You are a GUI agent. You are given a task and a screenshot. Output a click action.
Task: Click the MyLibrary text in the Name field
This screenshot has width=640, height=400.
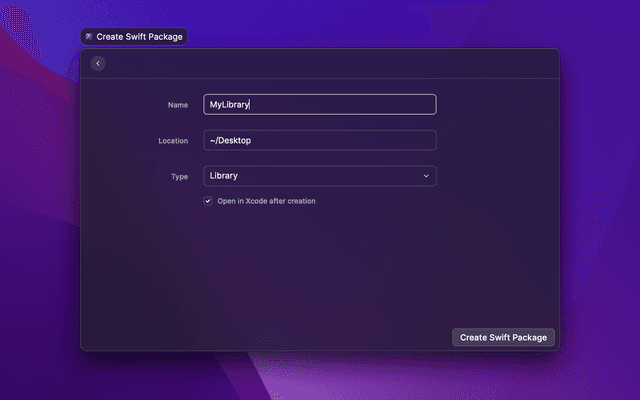pyautogui.click(x=228, y=104)
